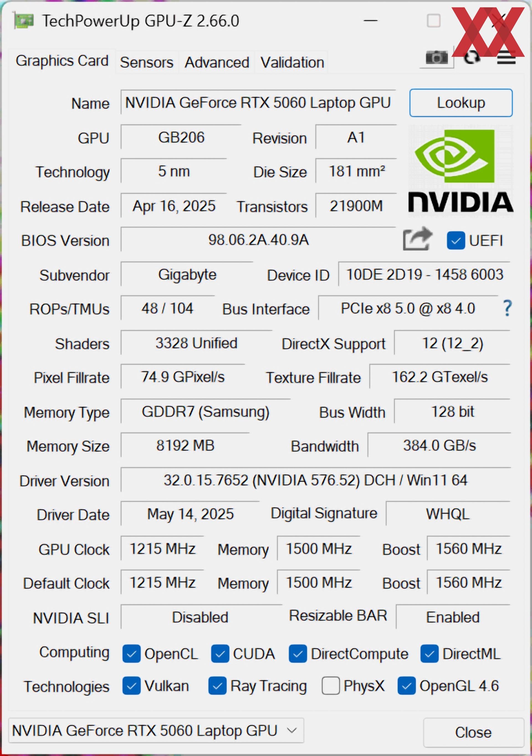Viewport: 532px width, 756px height.
Task: Click the BIOS export share icon
Action: coord(417,239)
